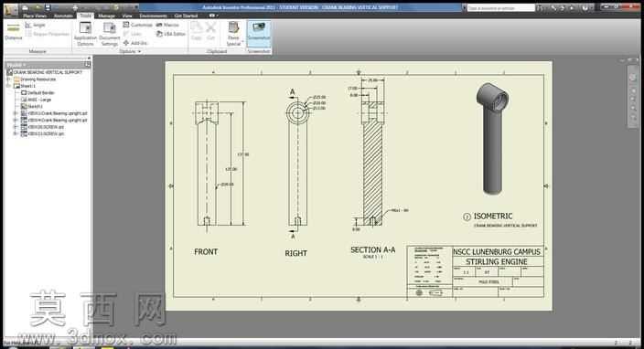Expand the Drawing Resources folder
Viewport: 644px width, 349px height.
click(x=9, y=79)
